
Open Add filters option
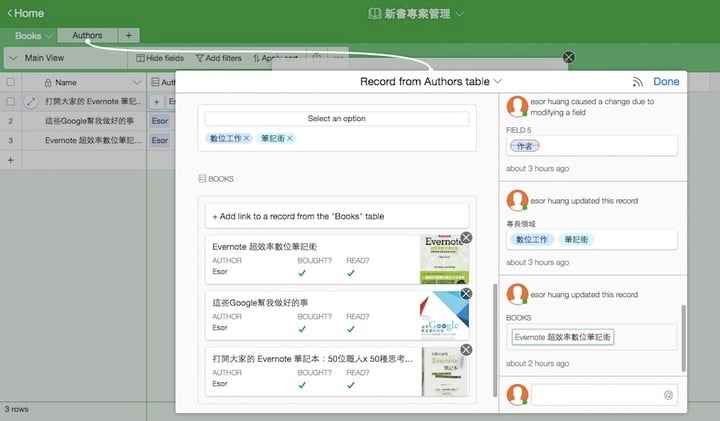pos(219,58)
